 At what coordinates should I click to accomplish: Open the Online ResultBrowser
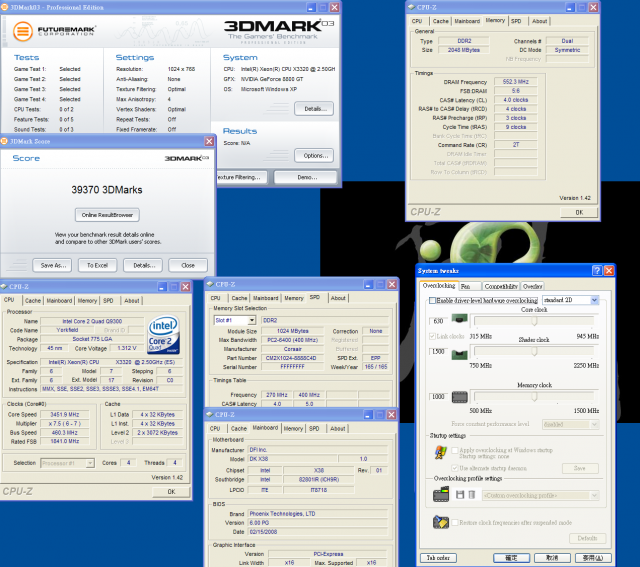107,215
